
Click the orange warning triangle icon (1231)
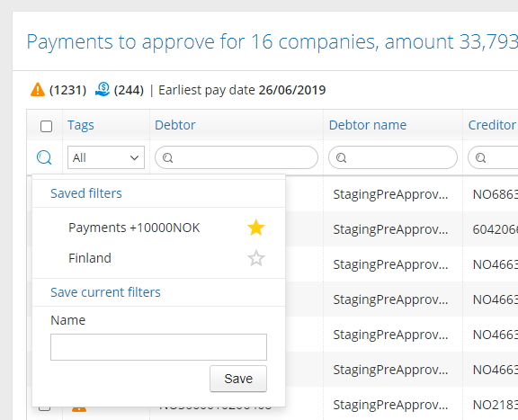click(38, 90)
